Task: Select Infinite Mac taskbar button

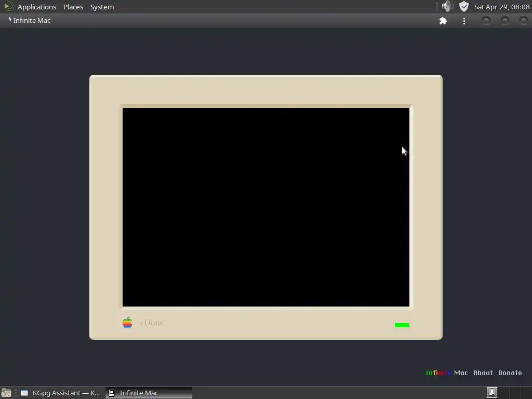Action: (x=149, y=393)
